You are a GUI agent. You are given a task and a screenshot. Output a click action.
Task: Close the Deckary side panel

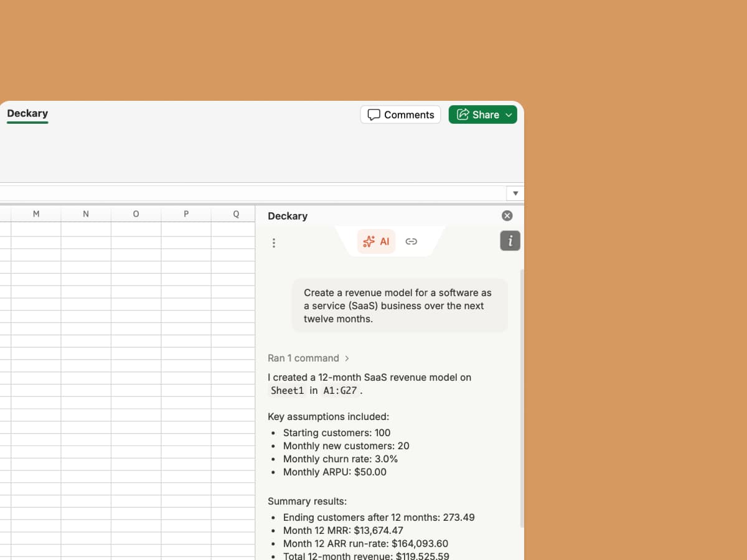507,216
